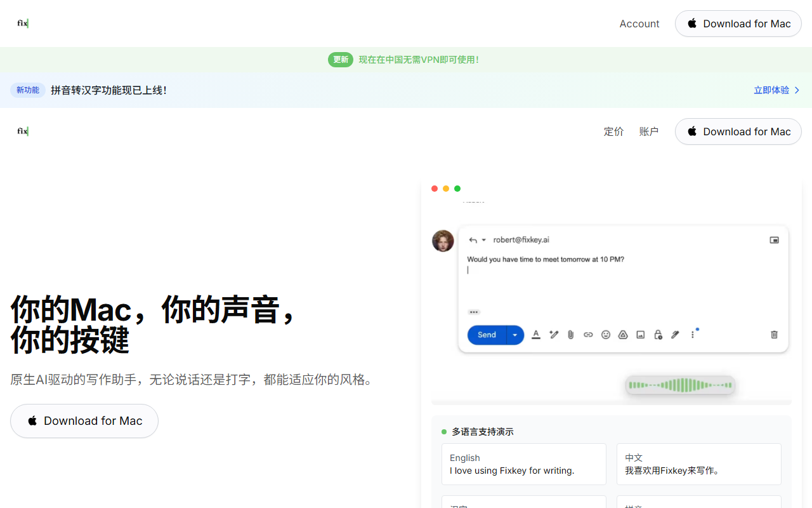Open text formatting options icon
This screenshot has height=508, width=812.
(536, 335)
